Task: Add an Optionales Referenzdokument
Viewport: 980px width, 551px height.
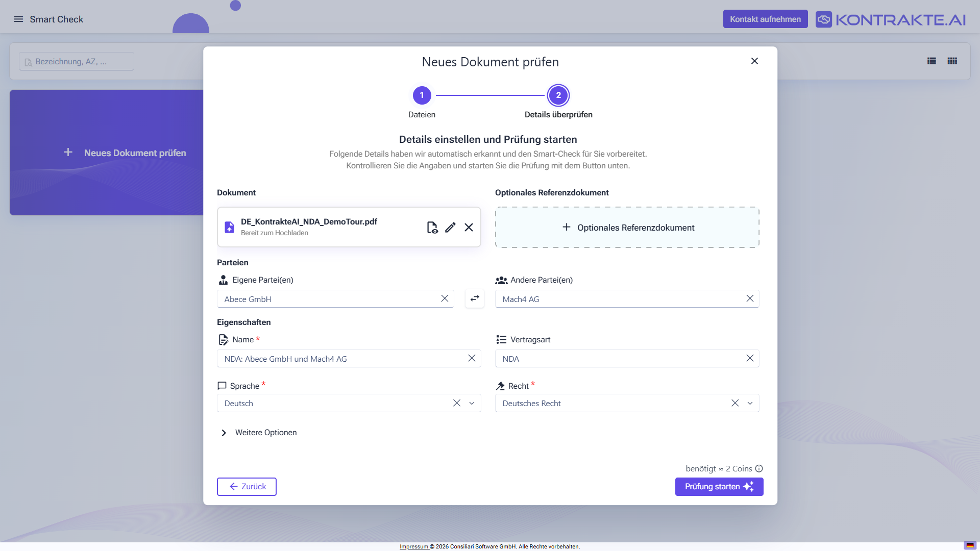Action: click(627, 228)
